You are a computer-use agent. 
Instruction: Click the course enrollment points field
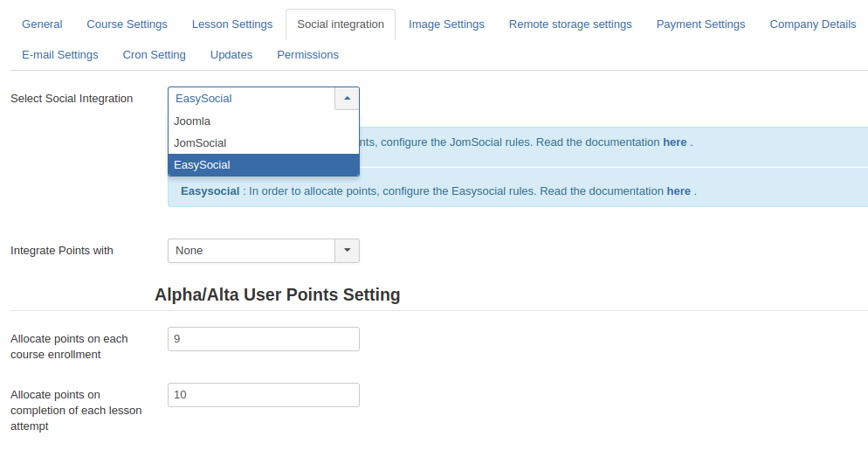point(263,339)
